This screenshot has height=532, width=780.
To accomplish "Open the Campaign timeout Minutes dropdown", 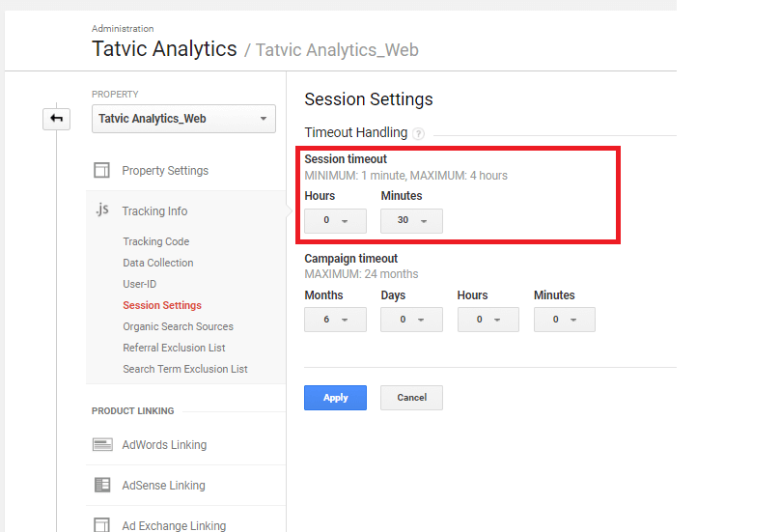I will tap(565, 320).
